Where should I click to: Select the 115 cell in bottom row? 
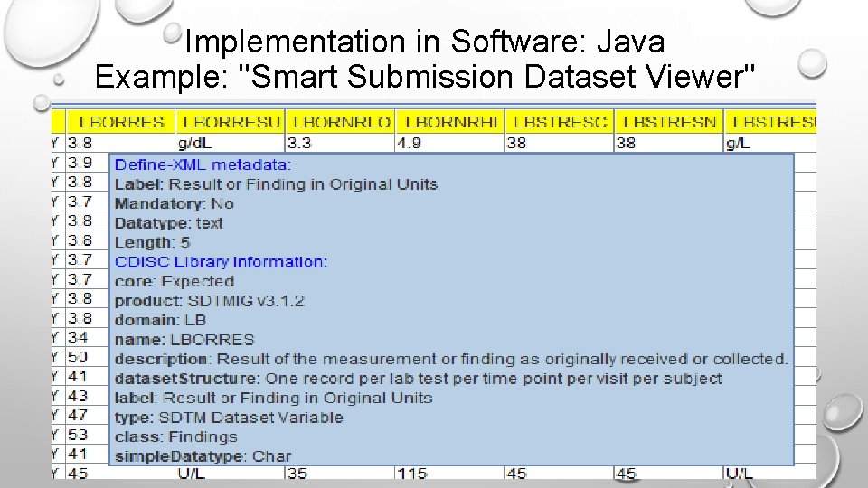coord(449,474)
